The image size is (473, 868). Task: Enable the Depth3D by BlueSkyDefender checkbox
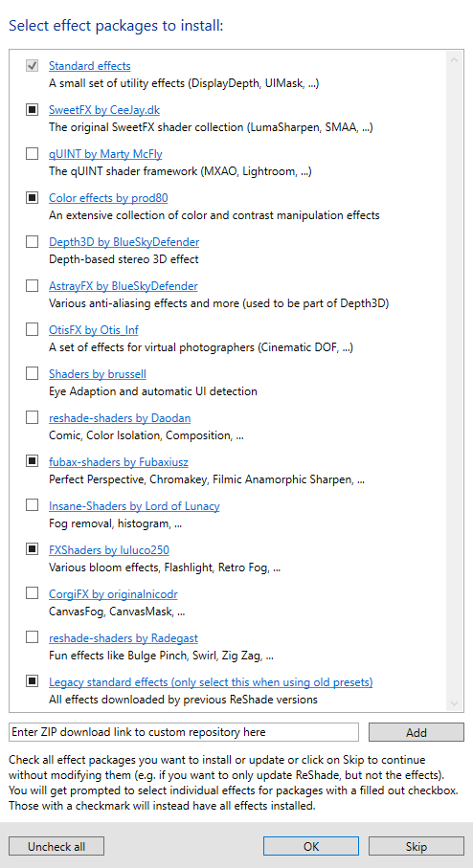pyautogui.click(x=33, y=241)
